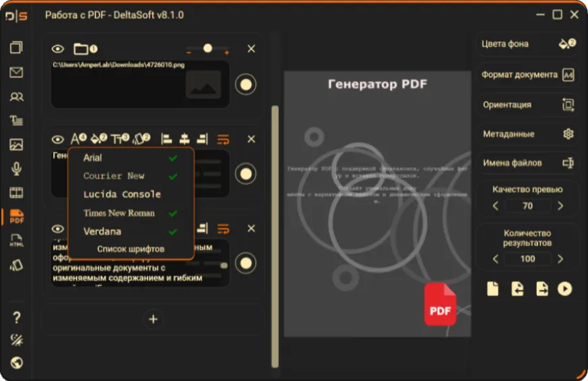This screenshot has height=381, width=588.
Task: Decrease Количество результатов value
Action: 495,259
